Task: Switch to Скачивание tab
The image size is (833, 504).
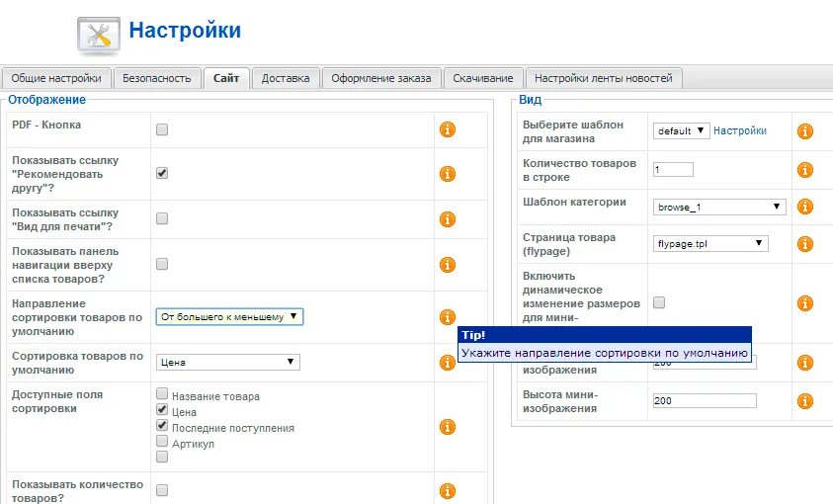Action: tap(483, 78)
